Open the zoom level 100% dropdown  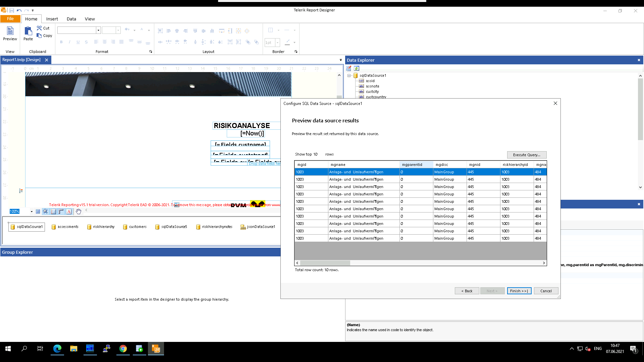[32, 212]
